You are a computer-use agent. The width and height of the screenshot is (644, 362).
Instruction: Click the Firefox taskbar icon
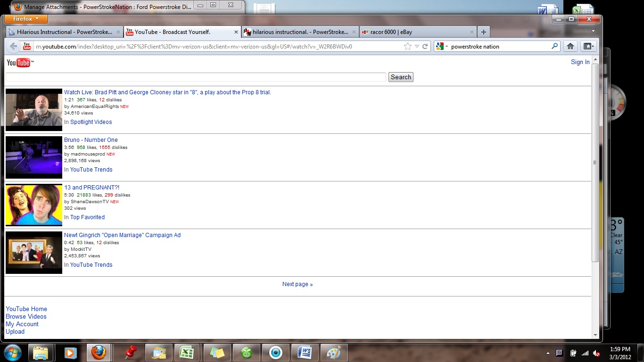tap(99, 353)
